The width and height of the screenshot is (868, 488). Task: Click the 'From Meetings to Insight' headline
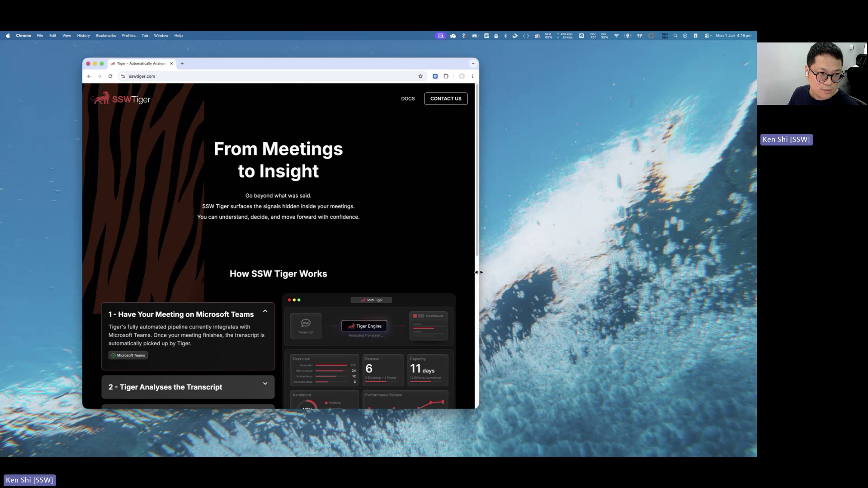point(278,160)
